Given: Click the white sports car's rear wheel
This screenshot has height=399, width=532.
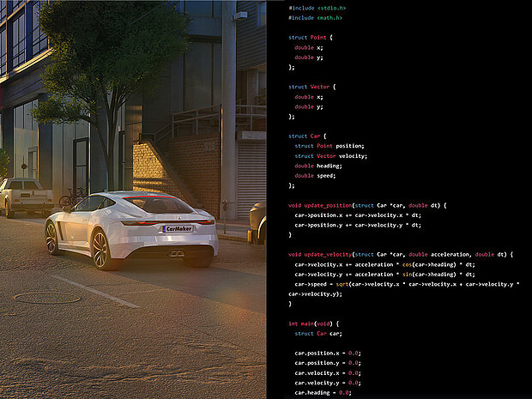Looking at the screenshot, I should click(x=100, y=249).
